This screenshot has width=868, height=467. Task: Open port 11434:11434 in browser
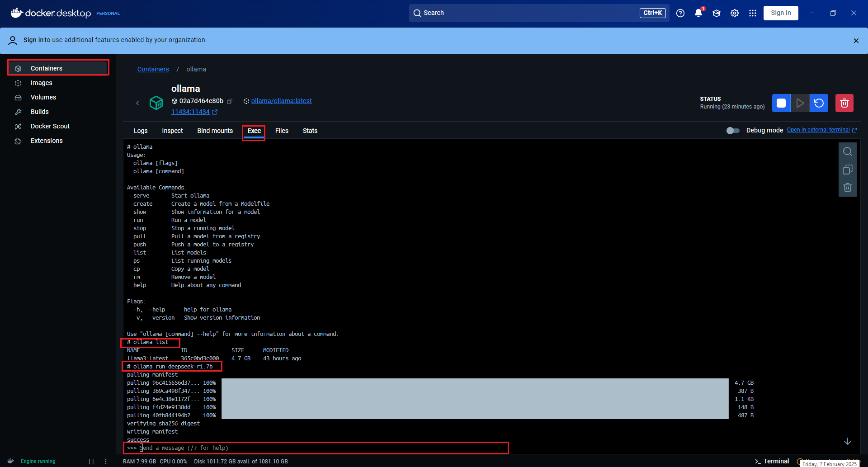click(191, 112)
